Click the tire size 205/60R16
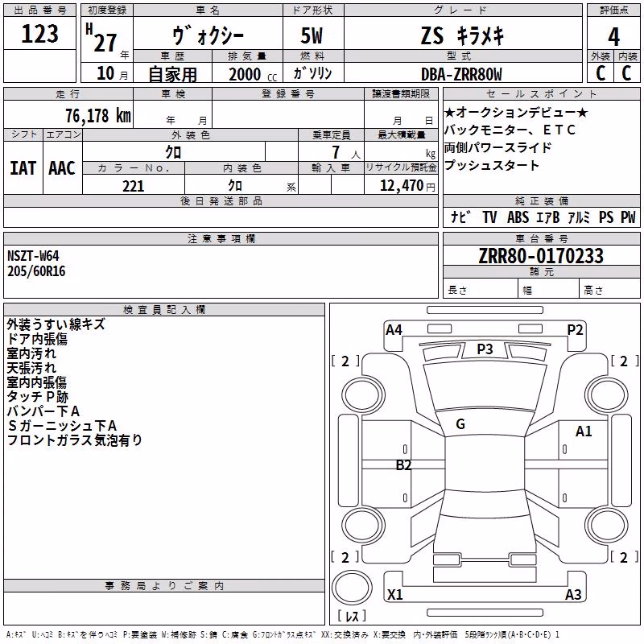 coord(36,271)
